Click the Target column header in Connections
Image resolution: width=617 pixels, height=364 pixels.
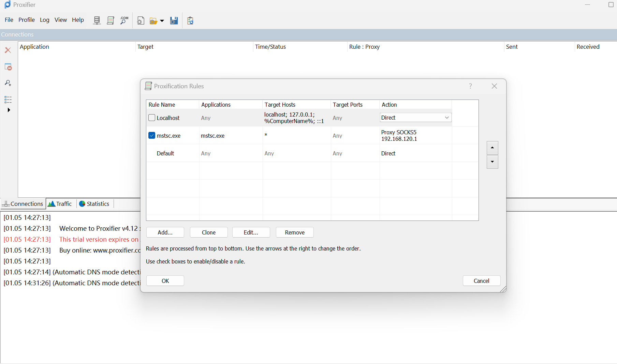point(194,47)
